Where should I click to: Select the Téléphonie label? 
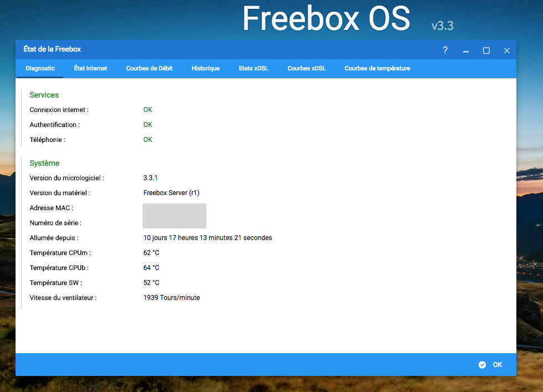[48, 140]
